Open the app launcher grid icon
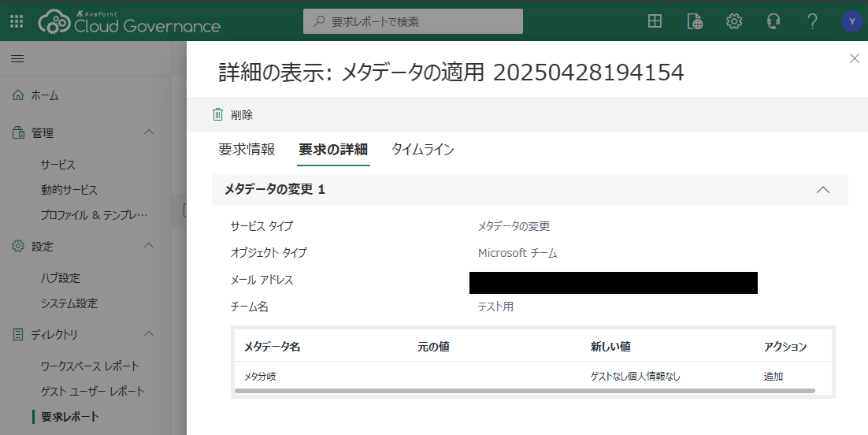 click(17, 21)
